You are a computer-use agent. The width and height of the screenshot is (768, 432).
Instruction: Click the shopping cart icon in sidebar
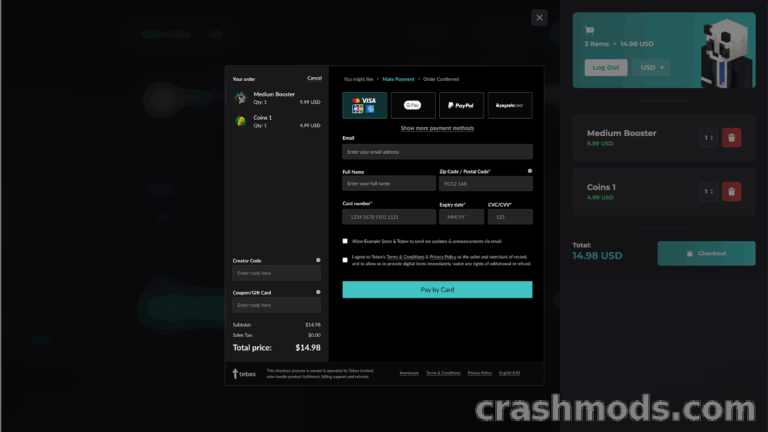point(590,30)
